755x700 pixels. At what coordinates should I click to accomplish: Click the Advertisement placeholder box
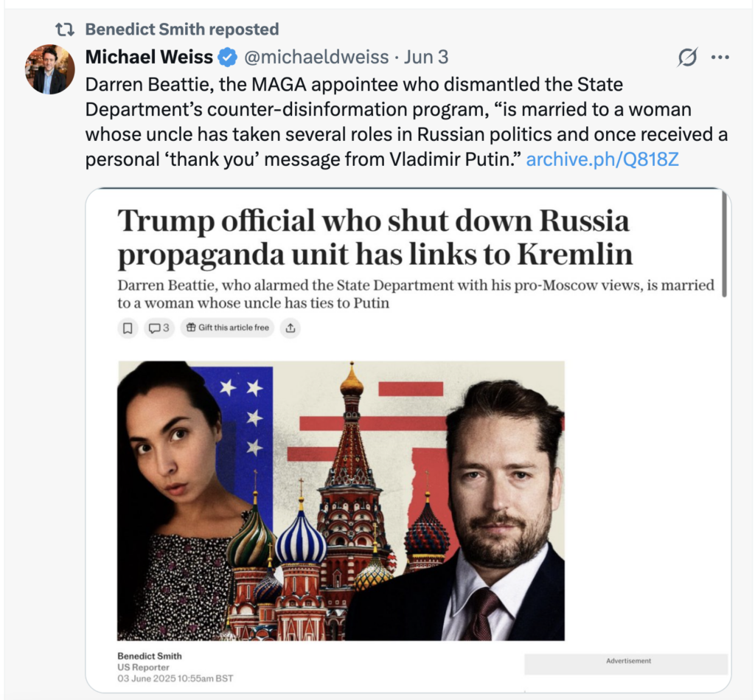626,663
